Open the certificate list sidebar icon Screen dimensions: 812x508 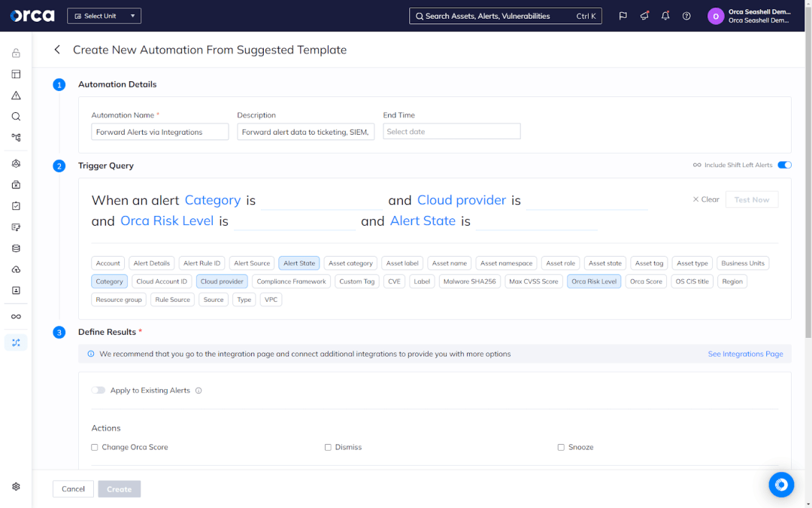coord(16,227)
